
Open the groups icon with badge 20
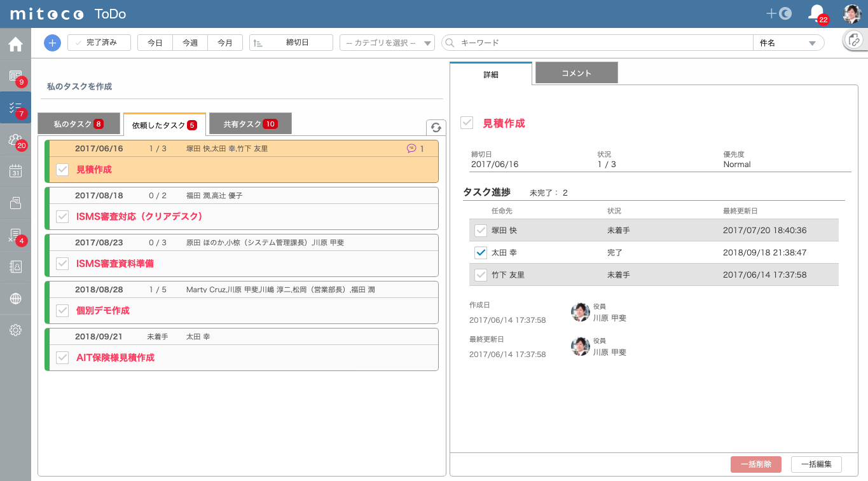coord(15,140)
